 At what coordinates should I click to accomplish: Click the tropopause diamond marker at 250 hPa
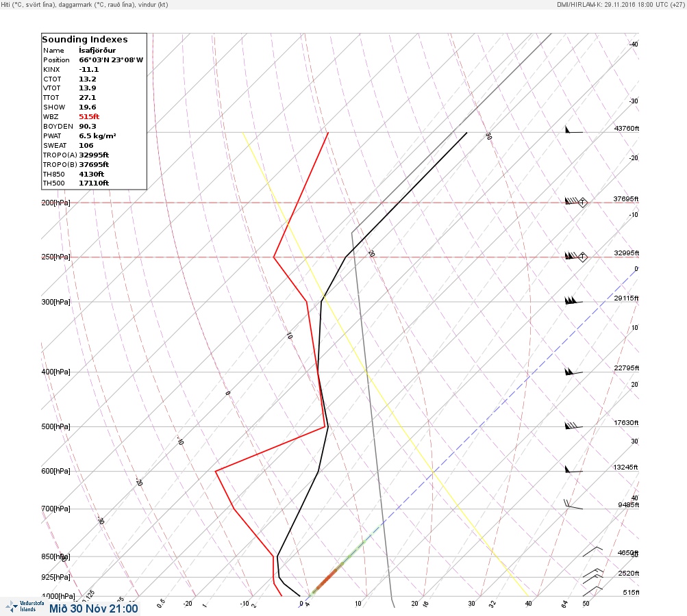coord(583,257)
